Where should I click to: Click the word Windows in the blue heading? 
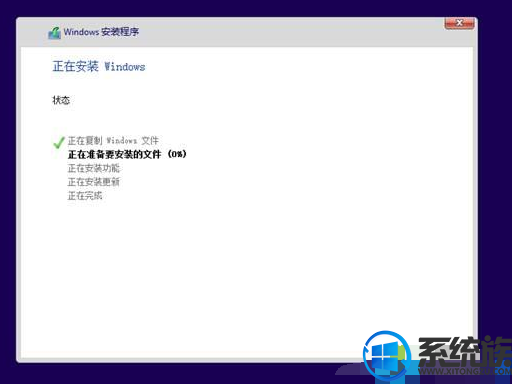(125, 67)
